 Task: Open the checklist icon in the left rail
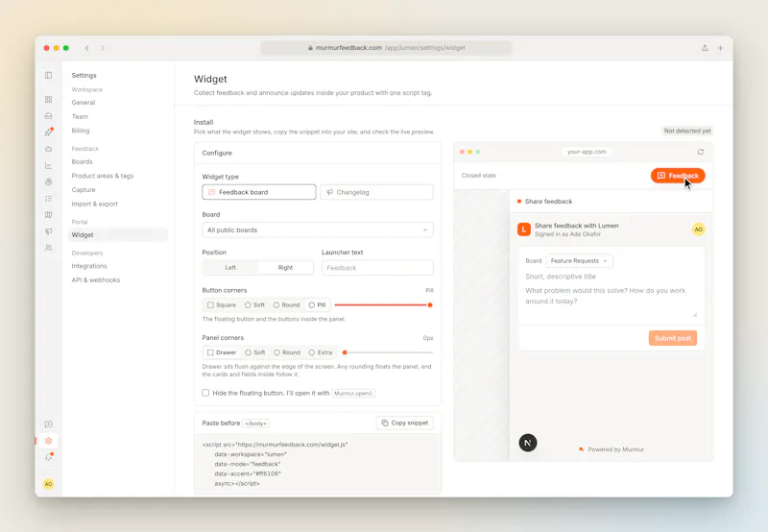(x=49, y=199)
